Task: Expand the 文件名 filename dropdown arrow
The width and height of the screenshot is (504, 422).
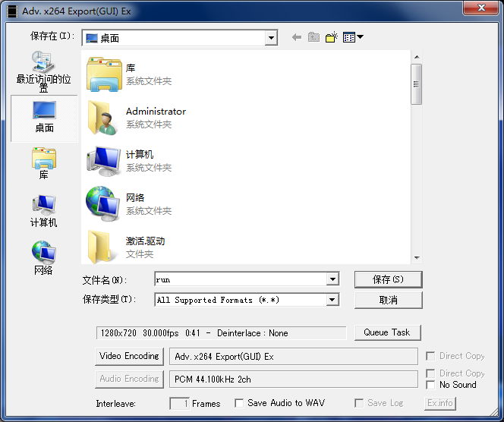Action: point(332,279)
